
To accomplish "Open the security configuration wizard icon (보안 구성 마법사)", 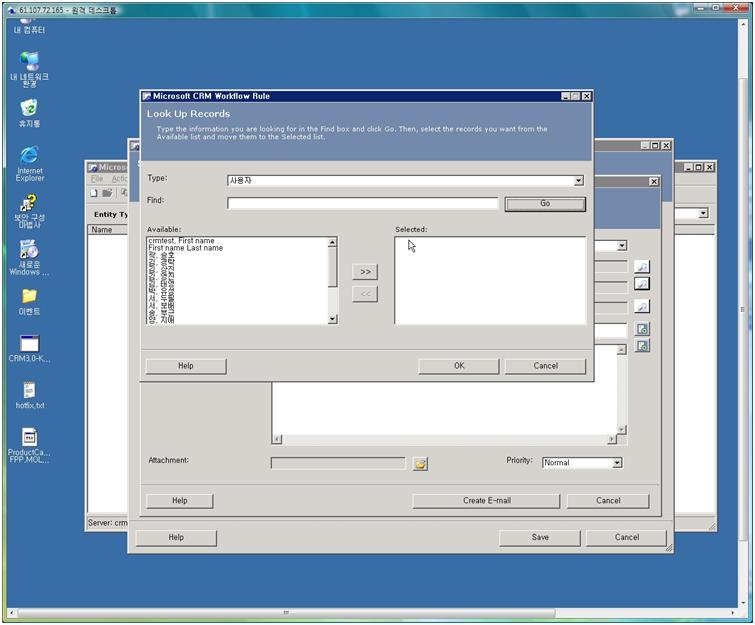I will 29,211.
